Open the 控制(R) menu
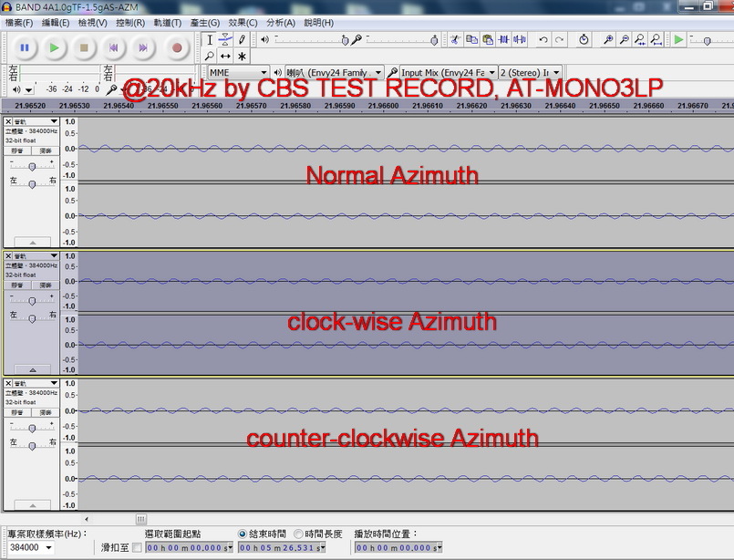Viewport: 734px width, 560px height. tap(130, 23)
